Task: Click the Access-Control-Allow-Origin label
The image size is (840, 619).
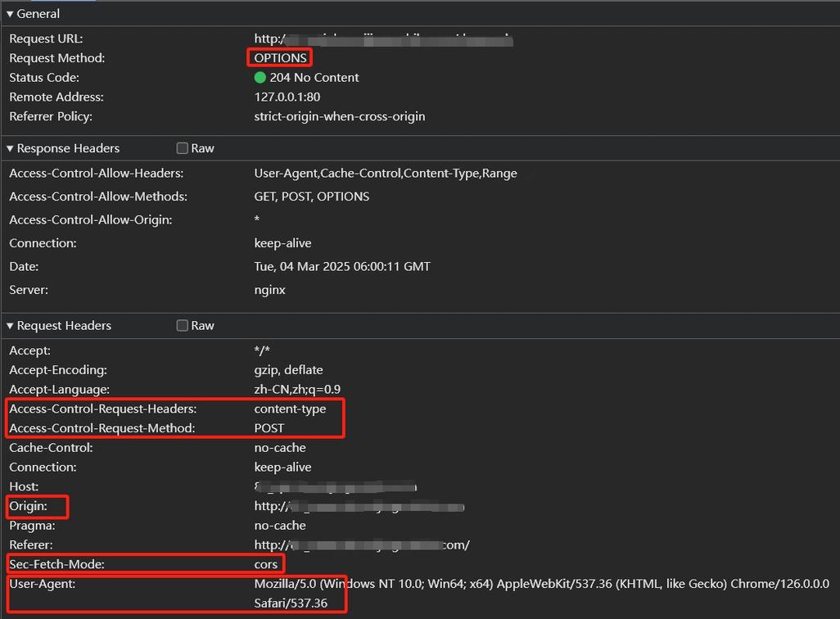Action: tap(91, 219)
